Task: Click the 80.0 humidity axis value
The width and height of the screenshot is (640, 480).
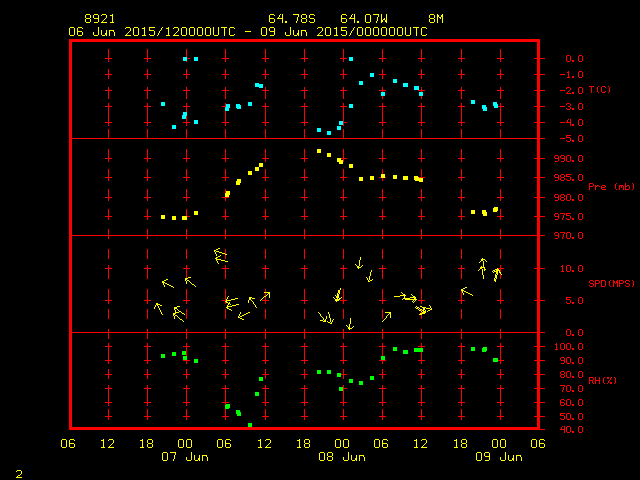Action: coord(571,375)
